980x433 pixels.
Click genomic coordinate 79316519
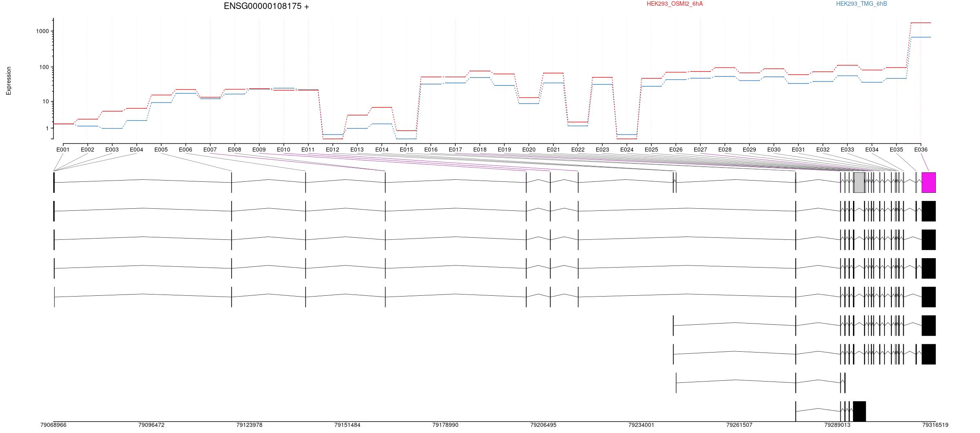click(x=935, y=425)
